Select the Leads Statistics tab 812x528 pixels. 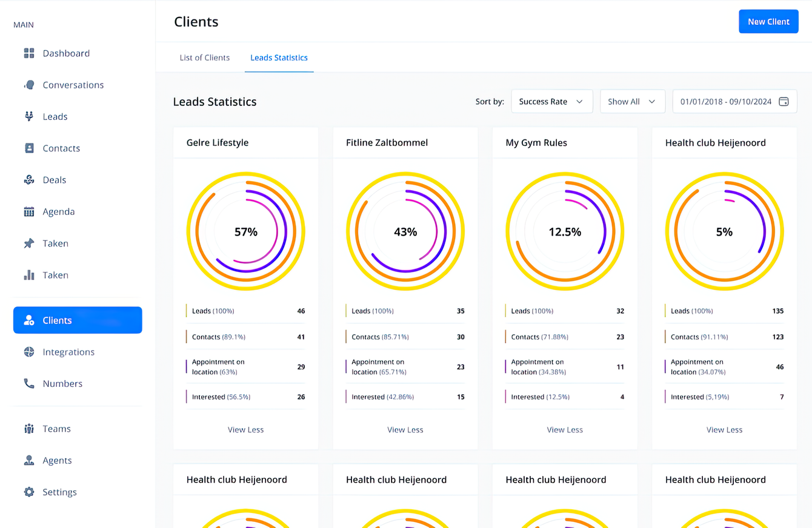tap(279, 58)
